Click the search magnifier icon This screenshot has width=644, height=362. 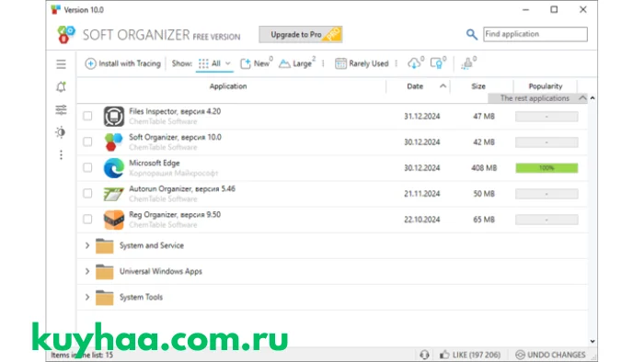tap(471, 34)
